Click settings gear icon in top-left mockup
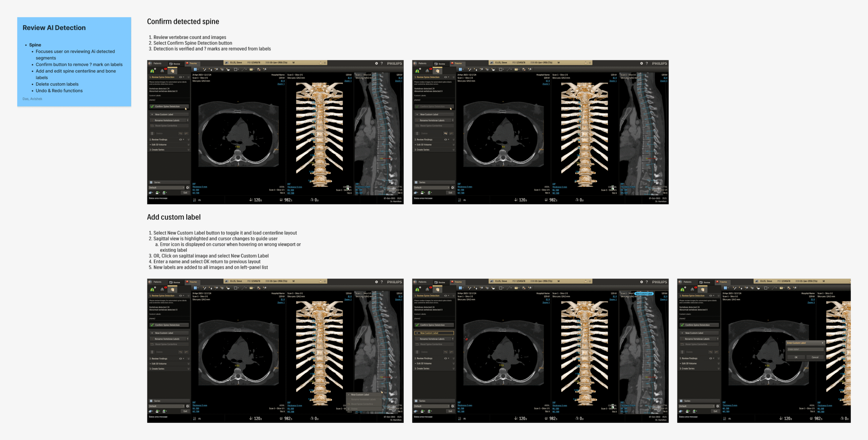This screenshot has width=868, height=440. (376, 63)
